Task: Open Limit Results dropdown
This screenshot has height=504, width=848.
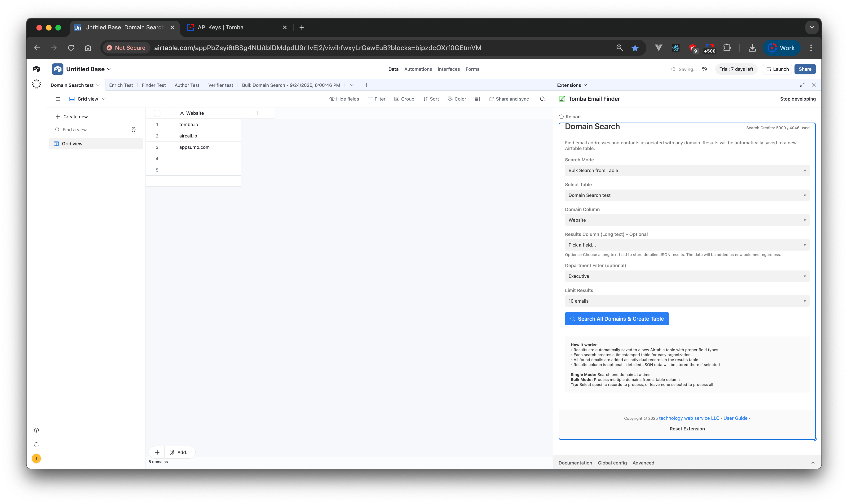Action: coord(687,301)
